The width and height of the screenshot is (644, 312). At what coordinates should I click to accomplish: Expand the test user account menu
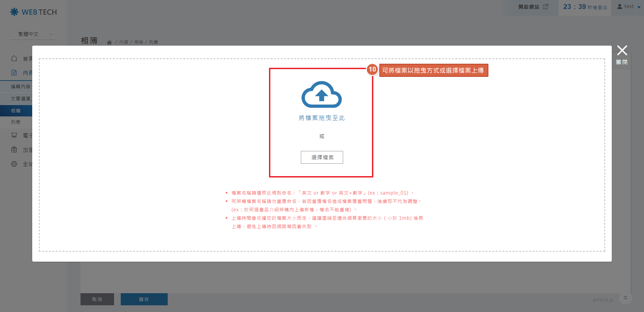[x=629, y=7]
